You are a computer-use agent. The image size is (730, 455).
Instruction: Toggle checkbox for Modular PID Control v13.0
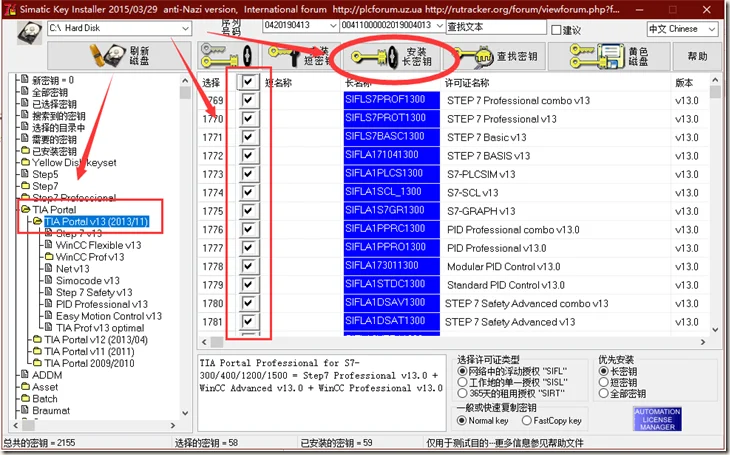click(248, 266)
